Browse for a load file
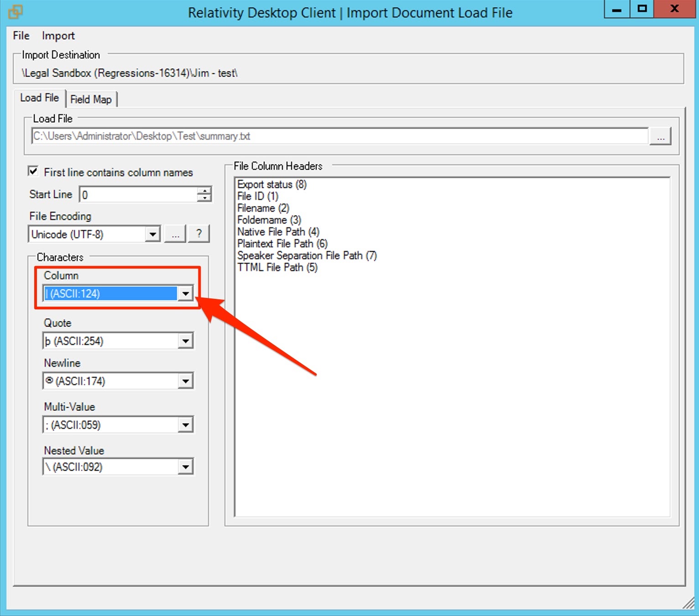Screen dimensions: 699x616 coord(661,136)
